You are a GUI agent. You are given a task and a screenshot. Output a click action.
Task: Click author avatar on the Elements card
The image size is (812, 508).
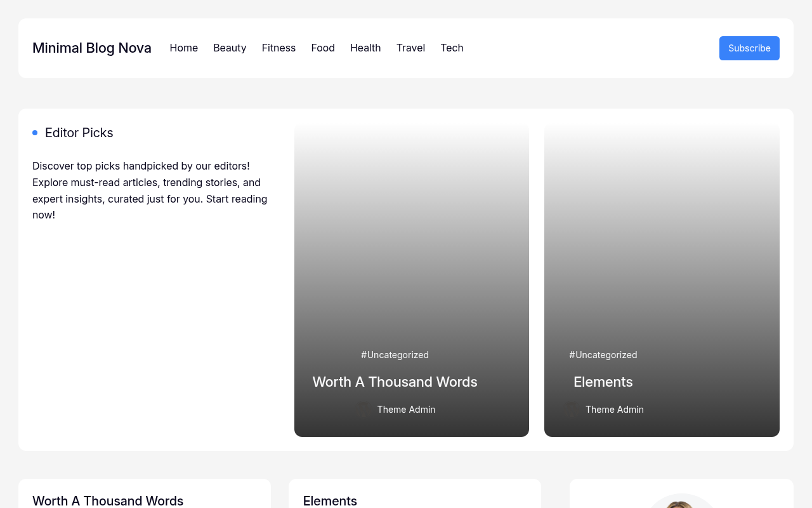tap(571, 410)
